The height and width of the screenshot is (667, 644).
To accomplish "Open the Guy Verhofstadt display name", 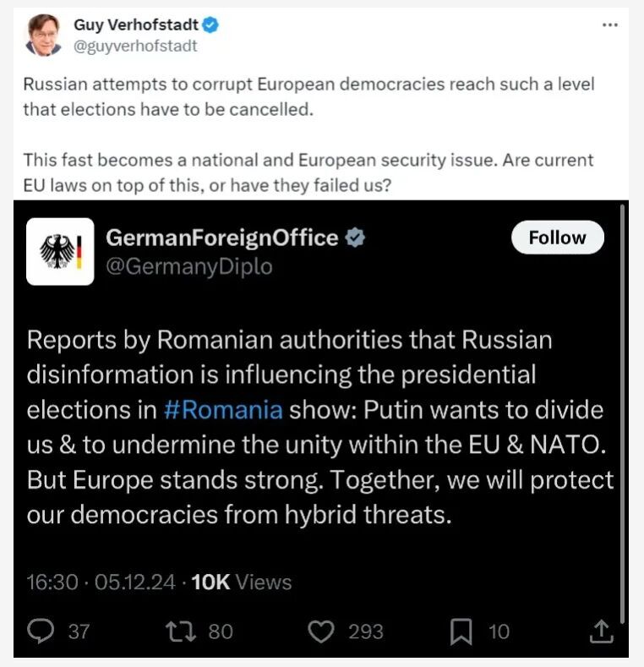I will click(135, 25).
